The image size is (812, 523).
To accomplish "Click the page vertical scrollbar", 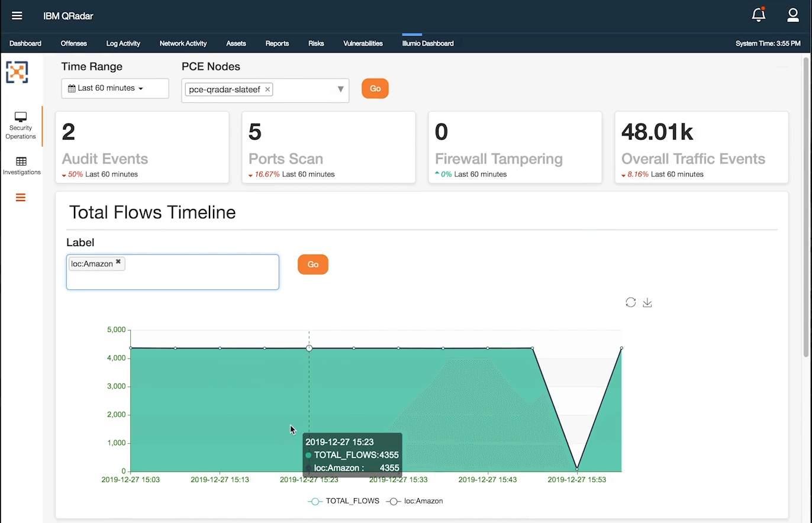I will click(x=806, y=207).
